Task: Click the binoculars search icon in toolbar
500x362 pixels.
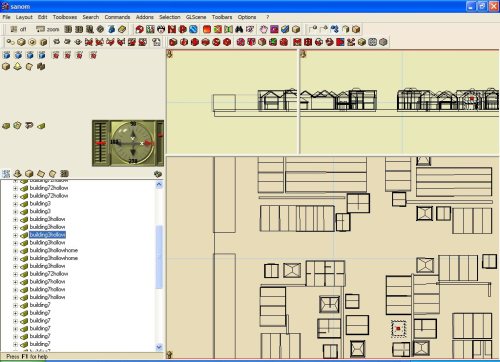Action: coord(239,29)
